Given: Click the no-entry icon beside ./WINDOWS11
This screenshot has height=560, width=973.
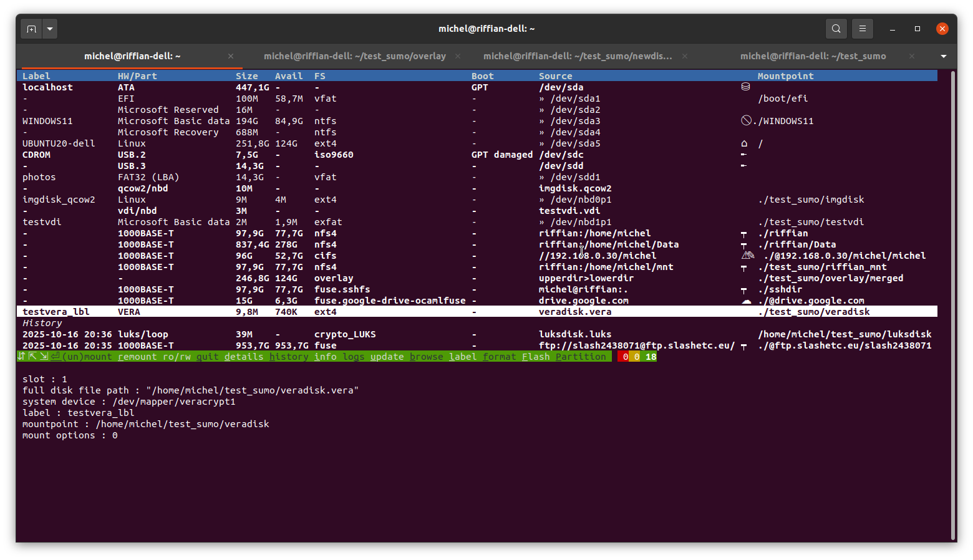Looking at the screenshot, I should pyautogui.click(x=746, y=120).
